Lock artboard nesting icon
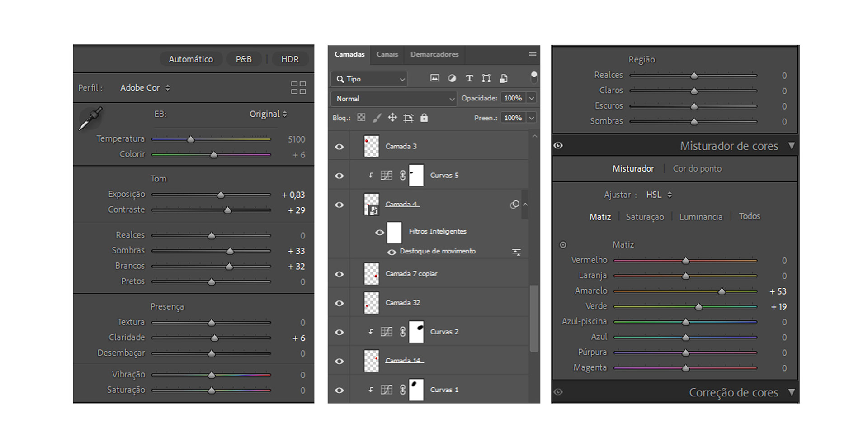This screenshot has width=868, height=448. [408, 118]
